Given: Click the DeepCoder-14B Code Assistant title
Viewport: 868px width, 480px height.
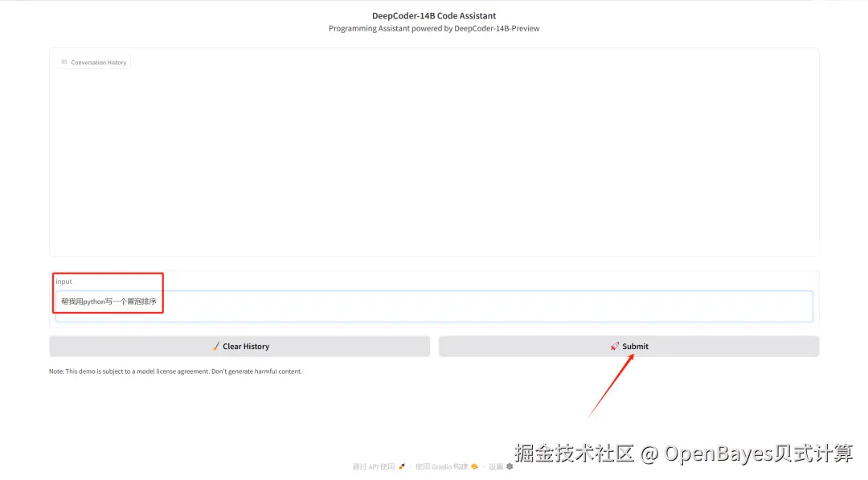Looking at the screenshot, I should pos(434,15).
